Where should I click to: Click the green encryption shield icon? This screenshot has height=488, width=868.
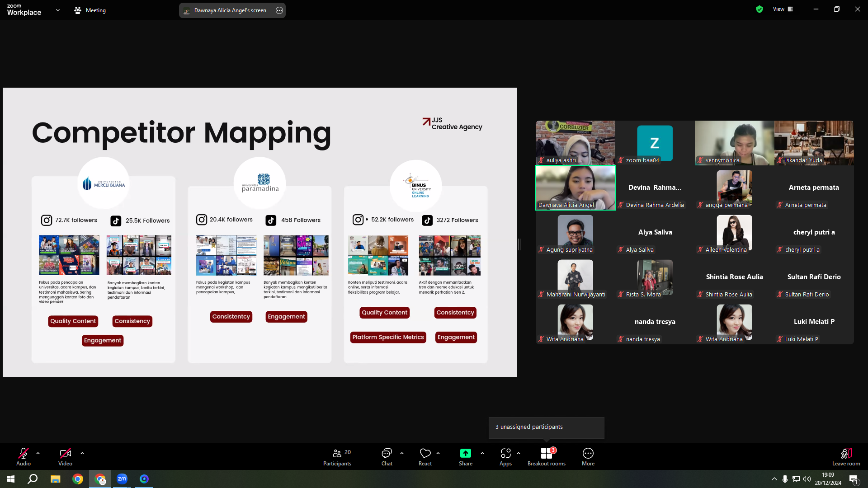[759, 9]
